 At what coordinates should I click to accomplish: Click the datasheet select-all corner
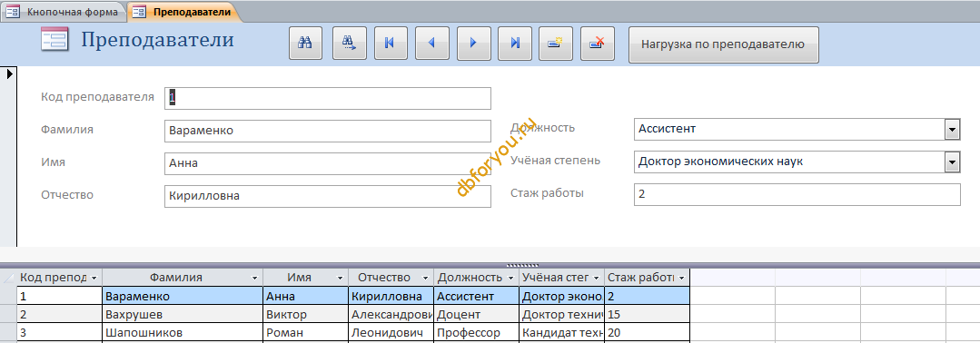[9, 278]
